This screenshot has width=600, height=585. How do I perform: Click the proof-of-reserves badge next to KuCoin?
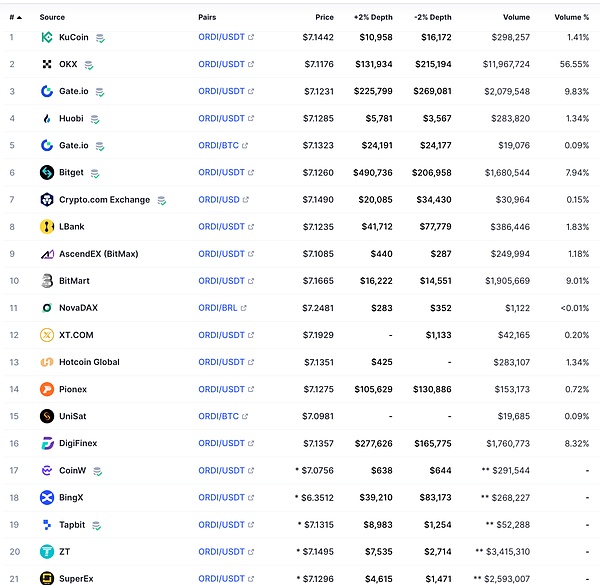pyautogui.click(x=100, y=38)
